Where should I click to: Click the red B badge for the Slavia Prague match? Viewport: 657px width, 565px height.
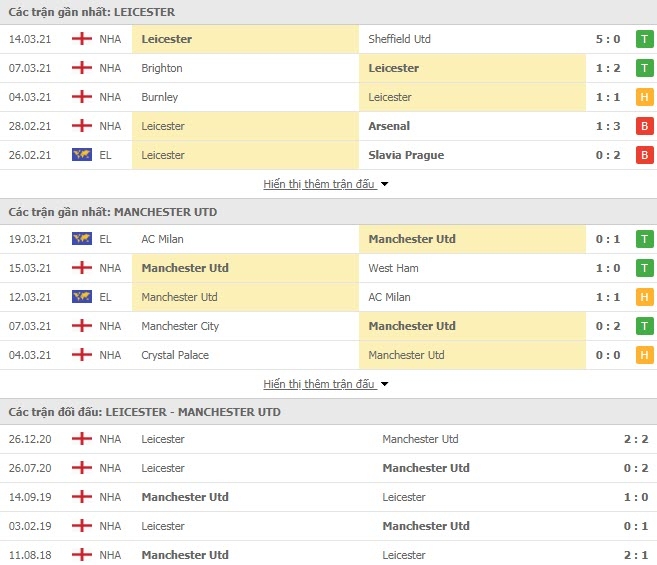[644, 155]
